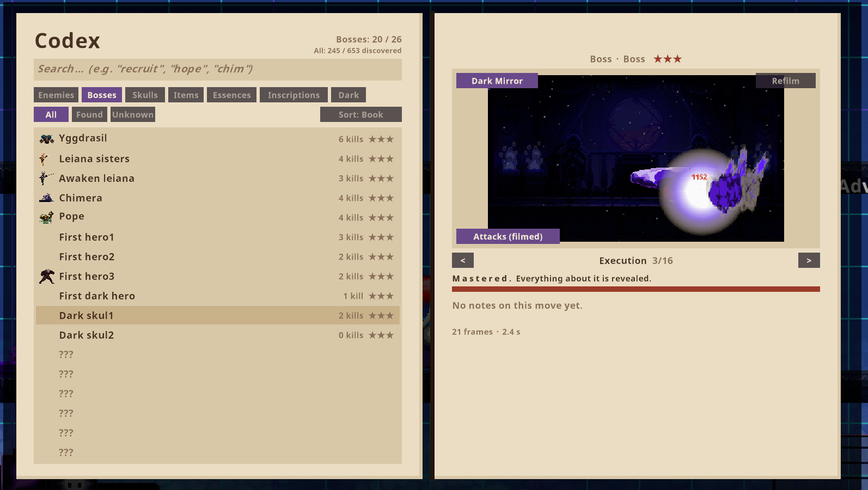
Task: Click the red mastery progress bar
Action: (x=636, y=289)
